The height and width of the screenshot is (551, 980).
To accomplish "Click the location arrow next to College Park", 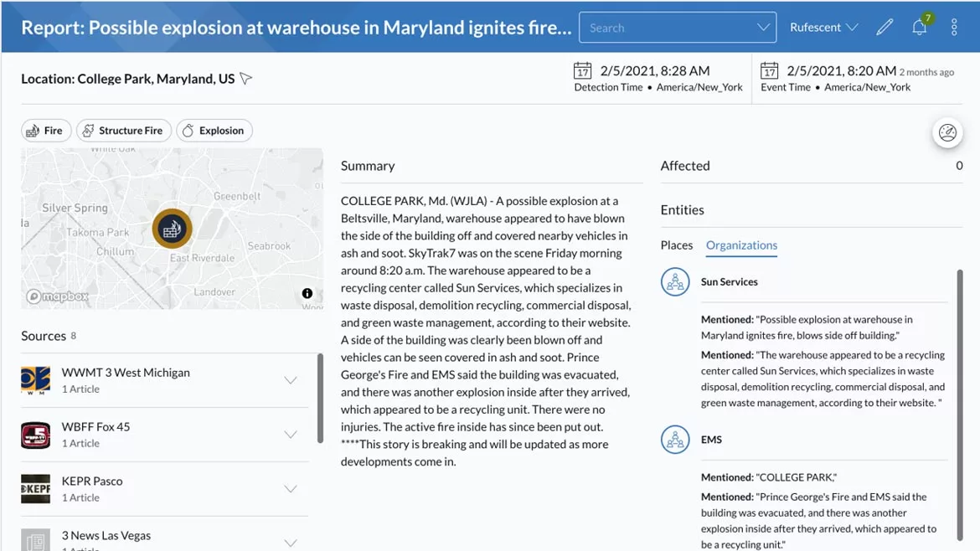I will 245,79.
